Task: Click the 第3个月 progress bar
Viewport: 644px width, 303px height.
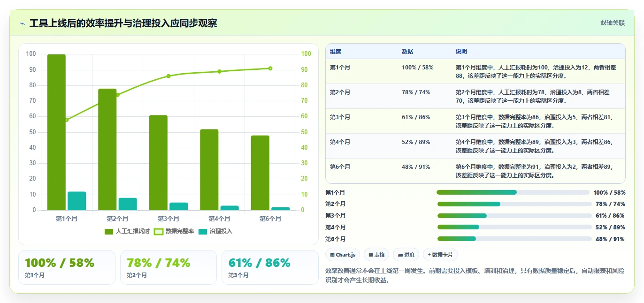Action: (x=514, y=216)
